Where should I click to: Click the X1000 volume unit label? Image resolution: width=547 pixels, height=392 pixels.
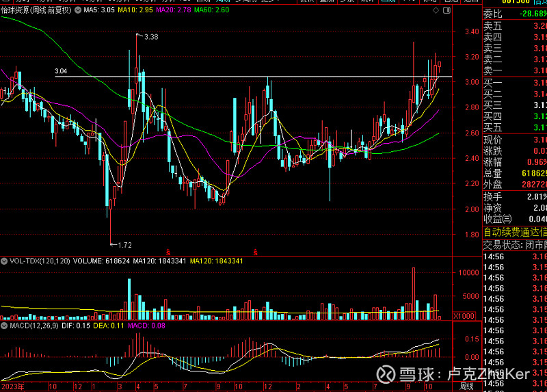tap(464, 316)
